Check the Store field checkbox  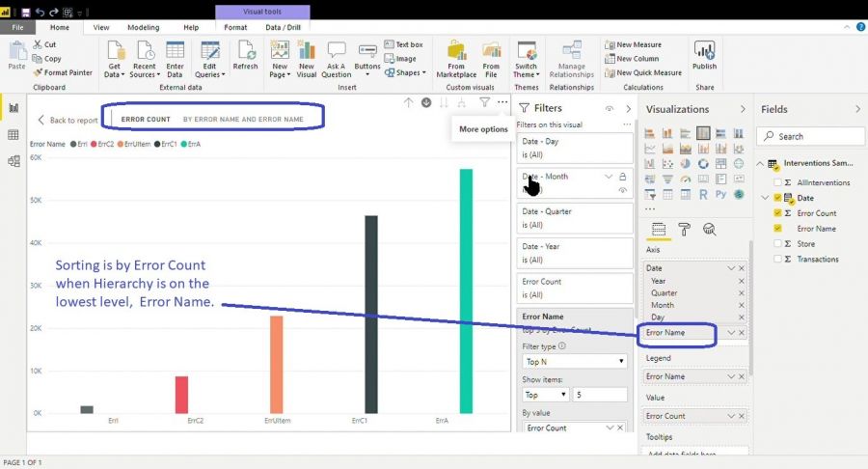777,243
